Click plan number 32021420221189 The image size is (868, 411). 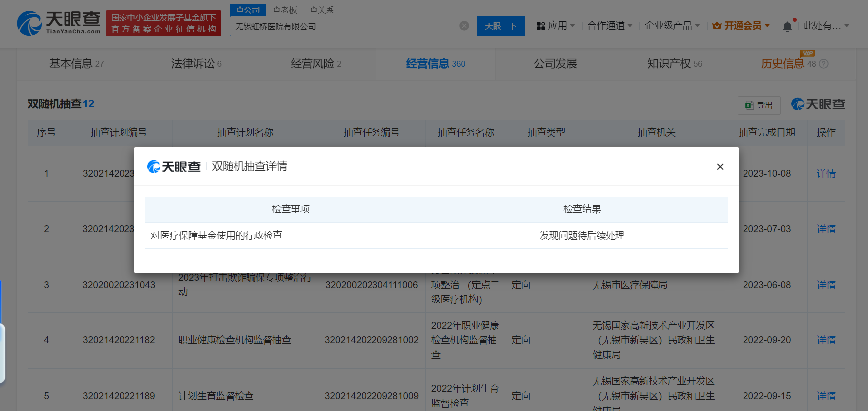[x=119, y=396]
